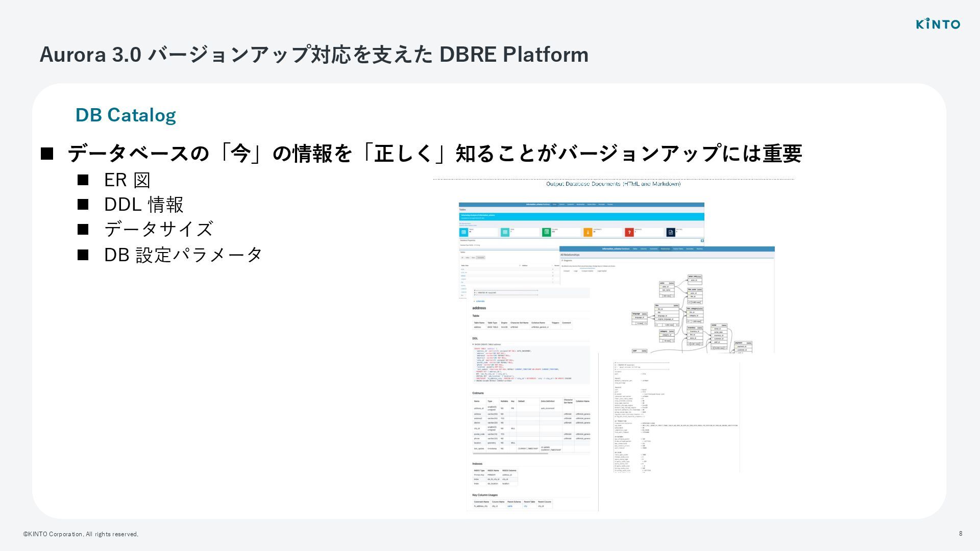Click the Columns table horizontal scrollbar
The width and height of the screenshot is (980, 551).
510,454
